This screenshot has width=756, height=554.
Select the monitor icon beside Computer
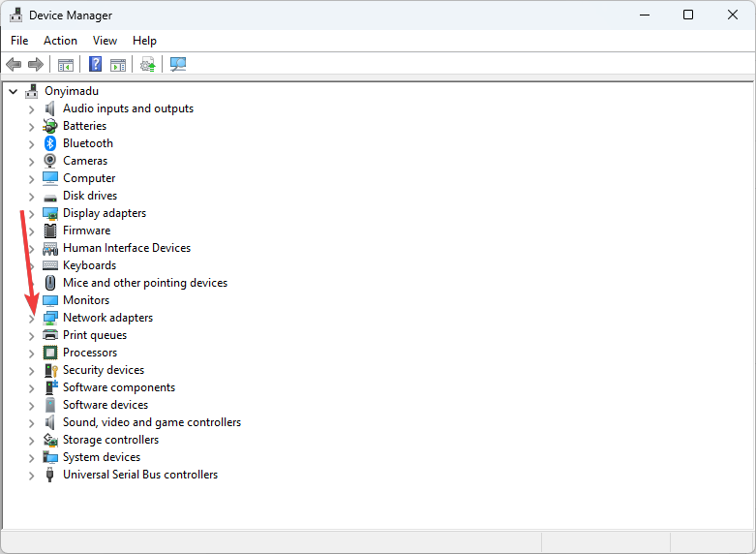[x=50, y=178]
